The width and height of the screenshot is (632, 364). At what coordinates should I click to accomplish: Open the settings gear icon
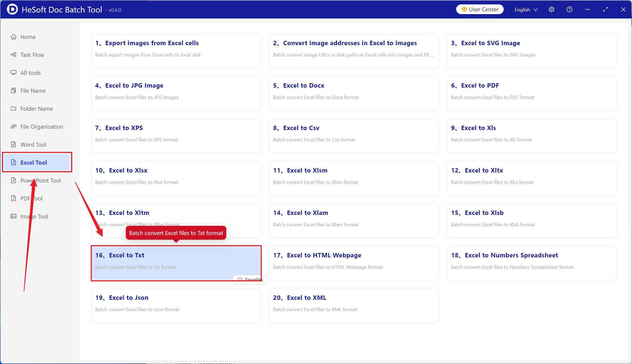551,10
